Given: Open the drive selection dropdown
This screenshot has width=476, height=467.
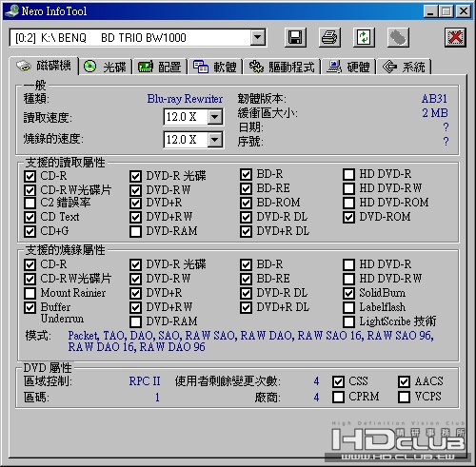Looking at the screenshot, I should [x=257, y=38].
